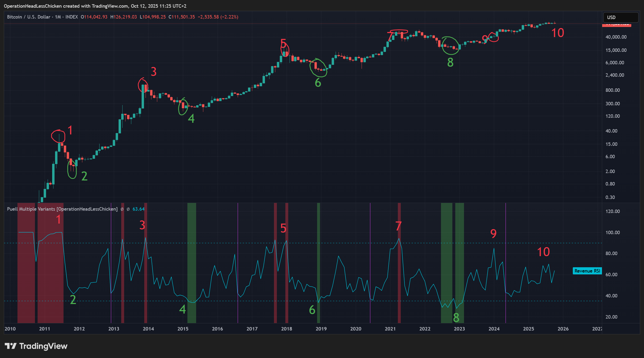Click green circle annotation labeled 6

coord(318,68)
